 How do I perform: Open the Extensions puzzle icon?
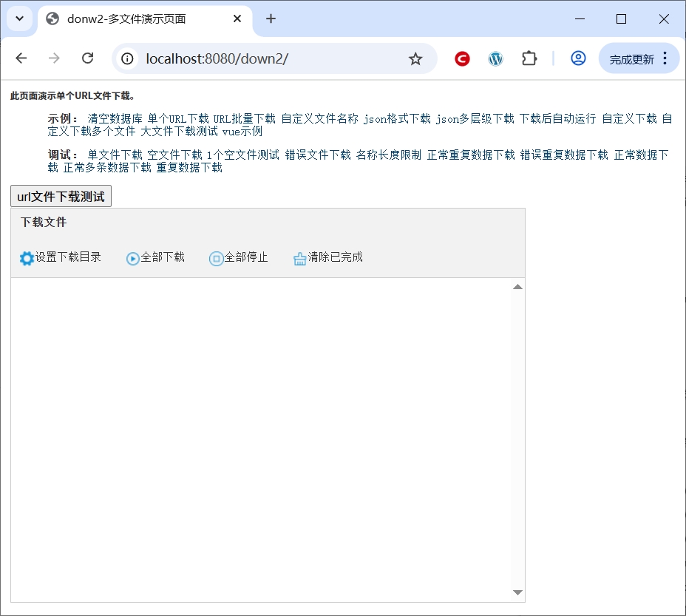coord(529,58)
